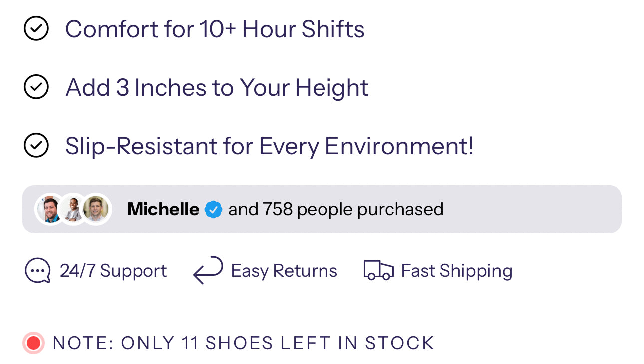Viewport: 644px width, 364px height.
Task: Select the third customer avatar photo
Action: (x=96, y=209)
